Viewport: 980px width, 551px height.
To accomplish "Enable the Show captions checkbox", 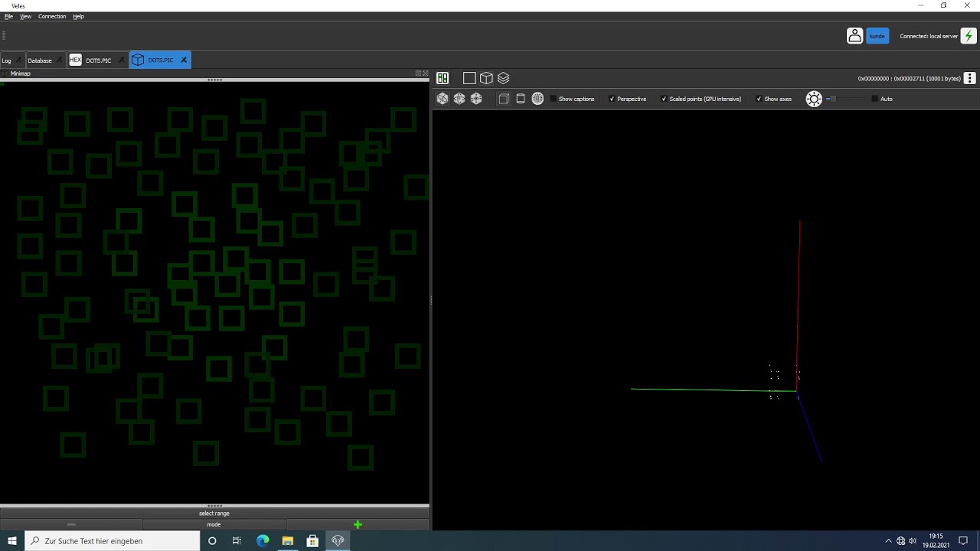I will click(x=554, y=99).
